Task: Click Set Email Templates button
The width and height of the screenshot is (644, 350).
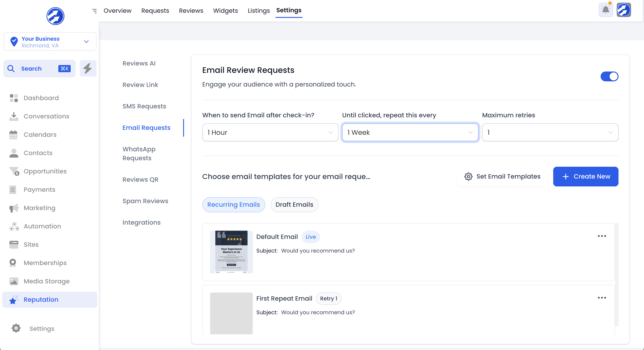Action: pos(502,176)
